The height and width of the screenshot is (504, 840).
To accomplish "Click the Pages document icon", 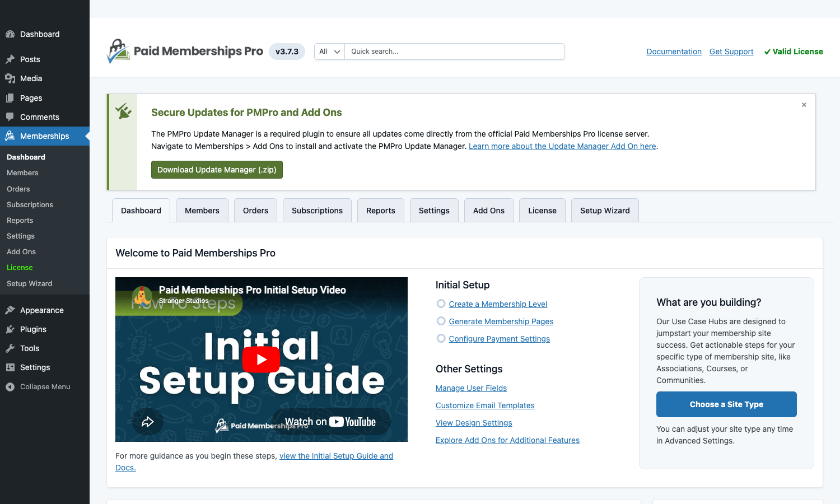I will point(10,98).
